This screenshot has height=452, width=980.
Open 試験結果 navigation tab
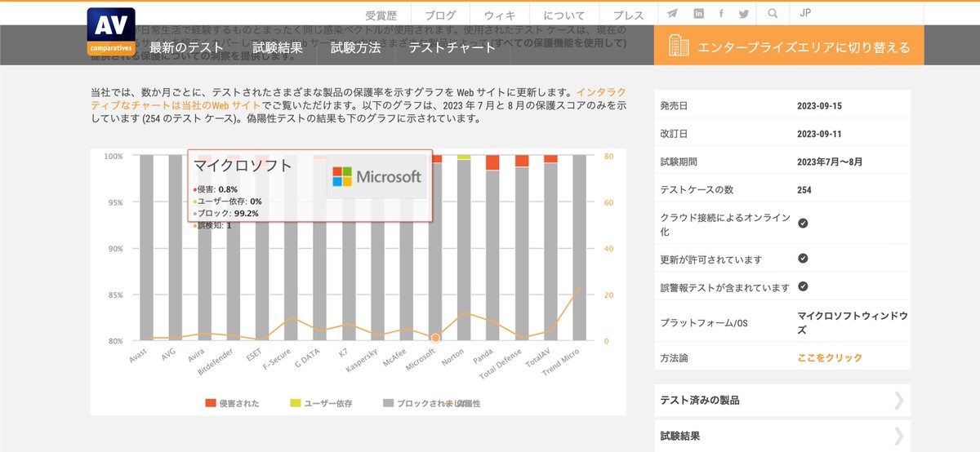pos(278,47)
